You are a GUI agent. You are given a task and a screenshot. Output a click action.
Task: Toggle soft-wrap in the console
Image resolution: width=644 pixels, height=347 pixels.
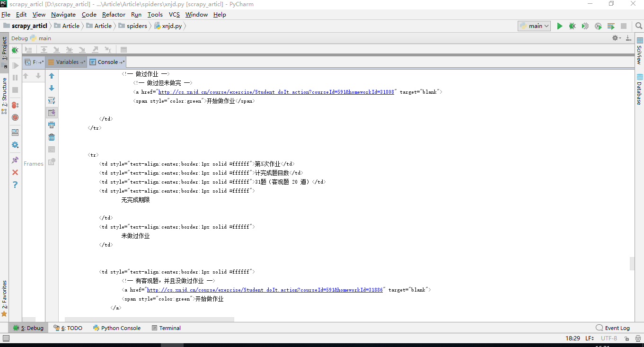[x=52, y=100]
